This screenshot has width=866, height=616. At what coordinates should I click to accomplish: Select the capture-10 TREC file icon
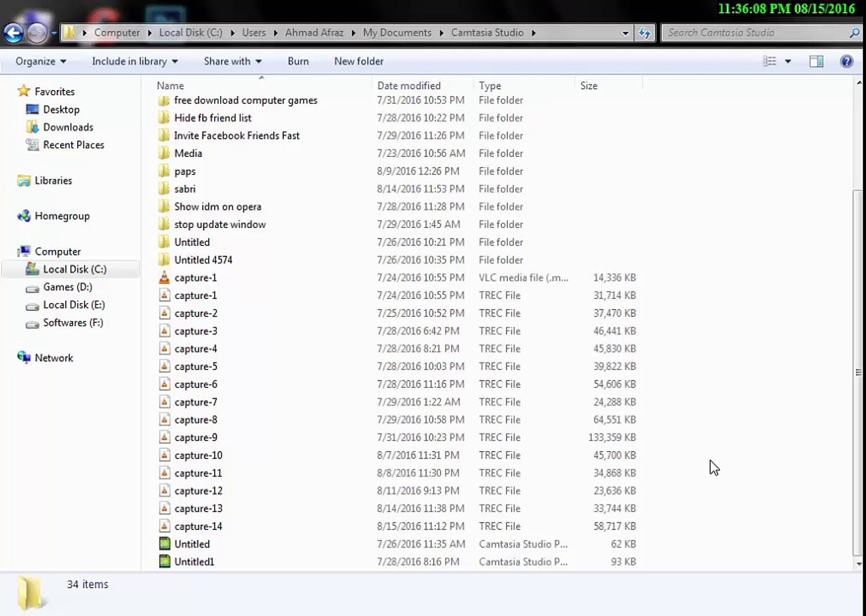[x=164, y=455]
